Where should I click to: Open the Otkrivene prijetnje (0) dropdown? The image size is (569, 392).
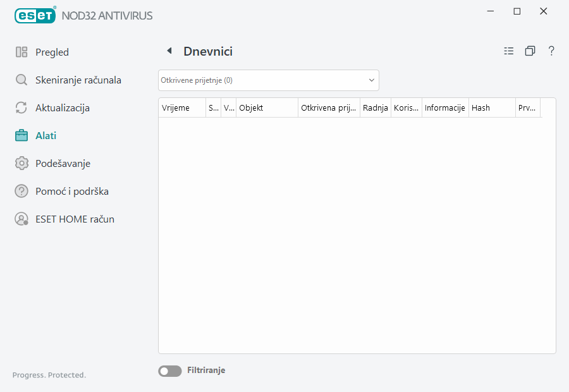click(268, 80)
